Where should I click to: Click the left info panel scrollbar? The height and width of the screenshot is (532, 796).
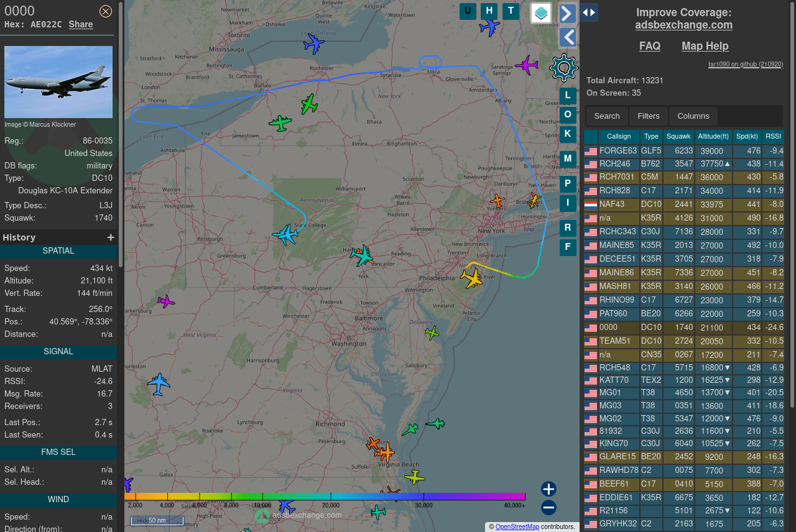121,135
